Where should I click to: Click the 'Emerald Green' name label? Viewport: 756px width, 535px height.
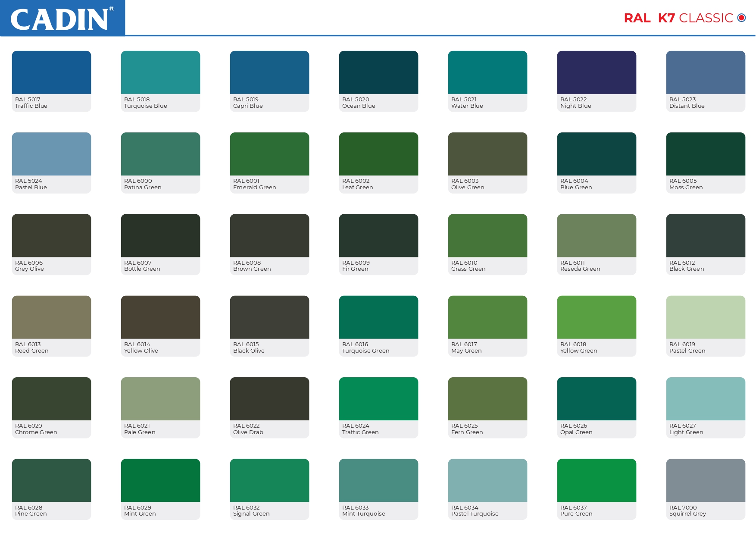[255, 188]
